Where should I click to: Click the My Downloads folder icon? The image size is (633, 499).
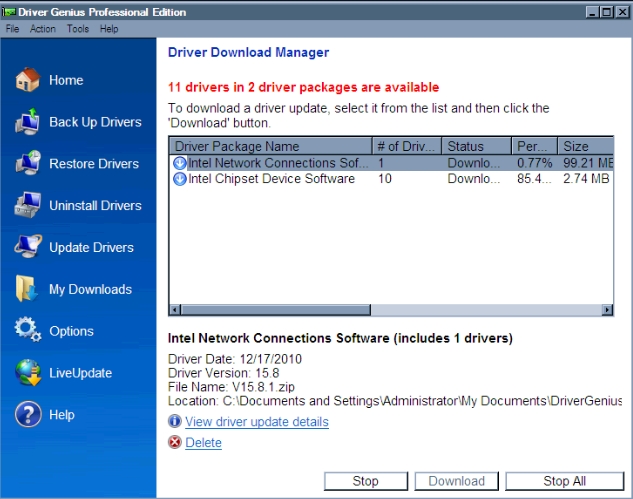point(27,290)
